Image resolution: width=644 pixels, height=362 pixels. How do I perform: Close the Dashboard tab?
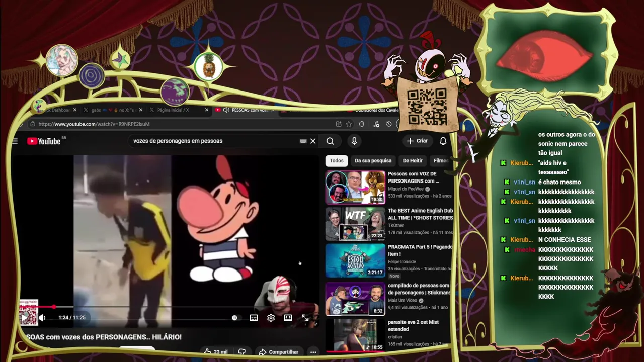(74, 110)
